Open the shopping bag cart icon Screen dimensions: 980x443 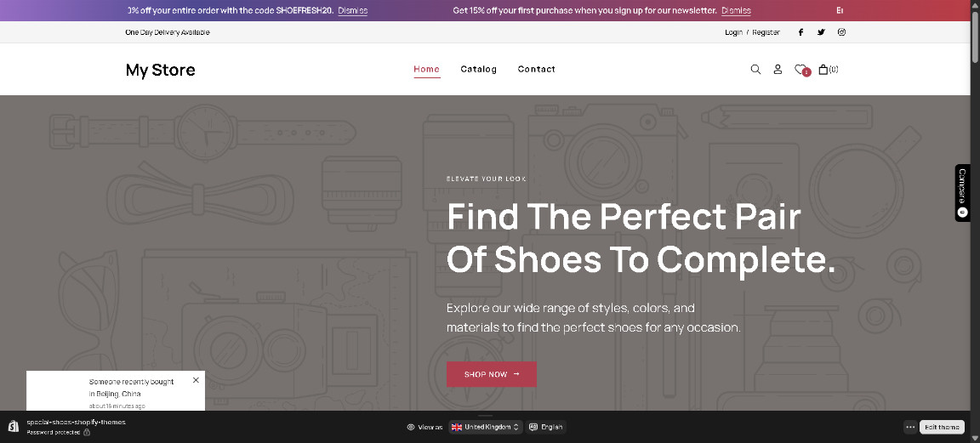click(x=823, y=70)
